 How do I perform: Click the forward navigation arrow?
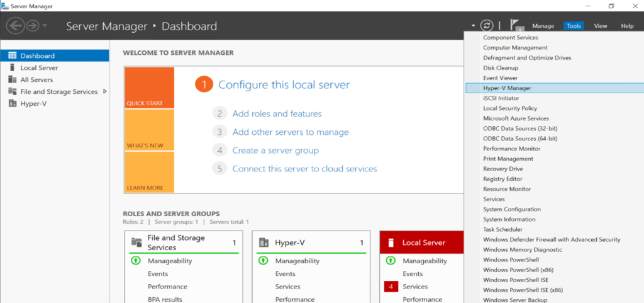(32, 26)
